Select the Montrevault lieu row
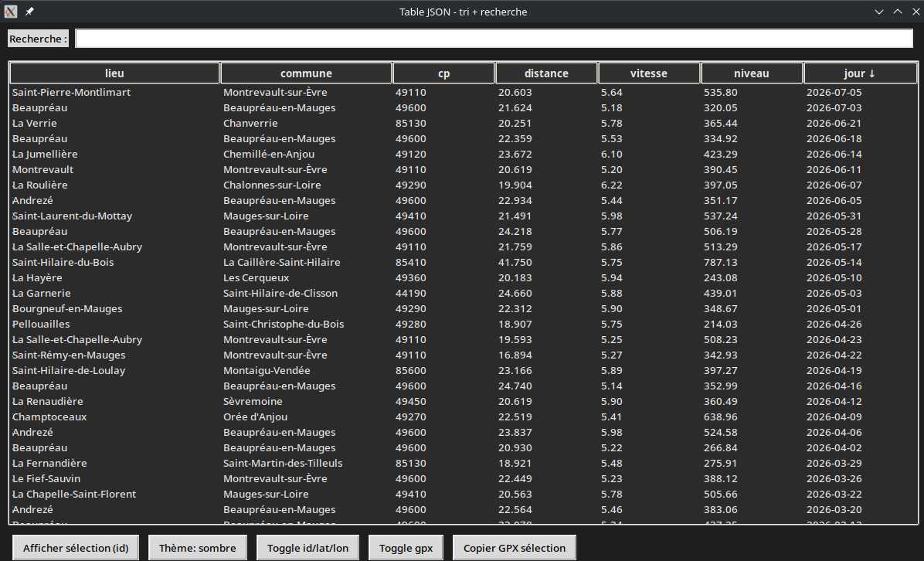Viewport: 924px width, 561px height. [x=464, y=170]
